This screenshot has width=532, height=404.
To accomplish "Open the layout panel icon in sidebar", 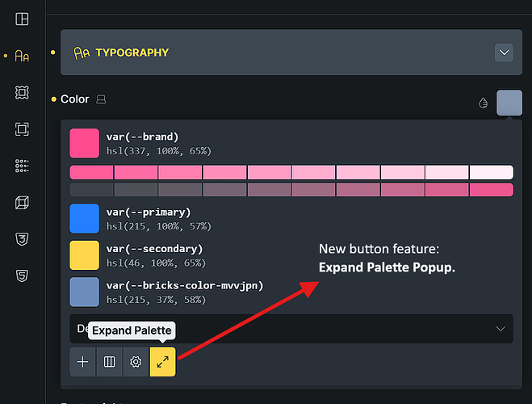I will point(22,19).
